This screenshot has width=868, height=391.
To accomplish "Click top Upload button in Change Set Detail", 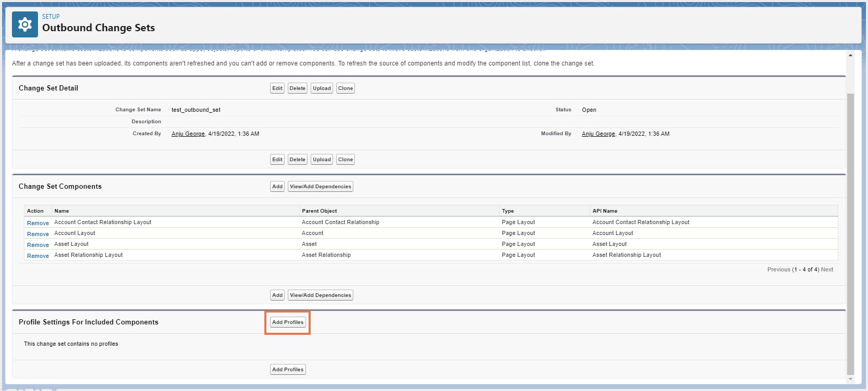I will click(x=322, y=88).
